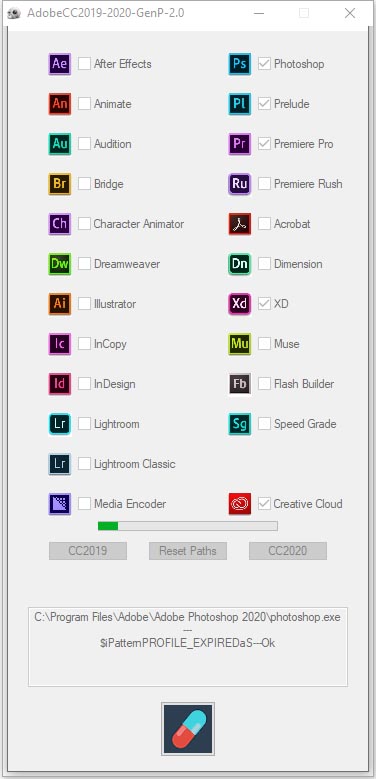Screen dimensions: 376x779
Task: Click the pill capsule icon button
Action: click(x=188, y=729)
